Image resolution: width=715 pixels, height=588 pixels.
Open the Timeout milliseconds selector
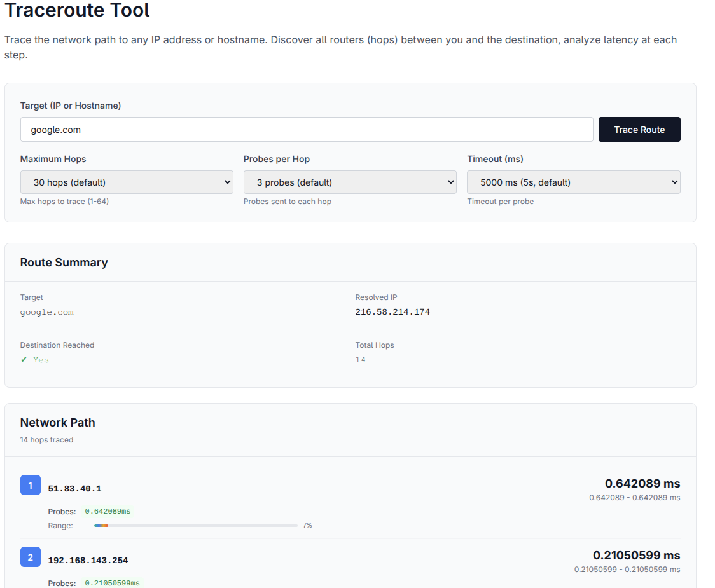tap(573, 182)
